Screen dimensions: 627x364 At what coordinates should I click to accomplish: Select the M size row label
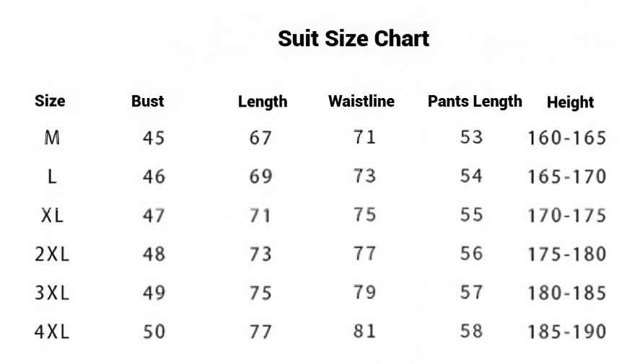(x=52, y=138)
